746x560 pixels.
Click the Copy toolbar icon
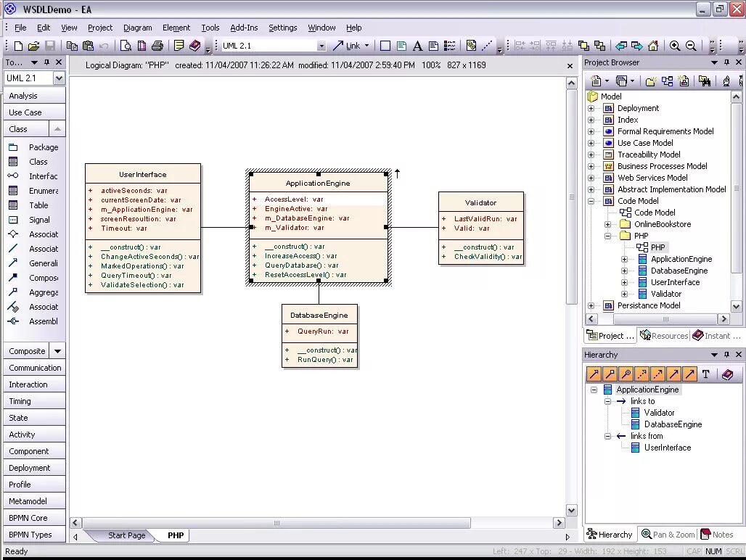pos(72,46)
